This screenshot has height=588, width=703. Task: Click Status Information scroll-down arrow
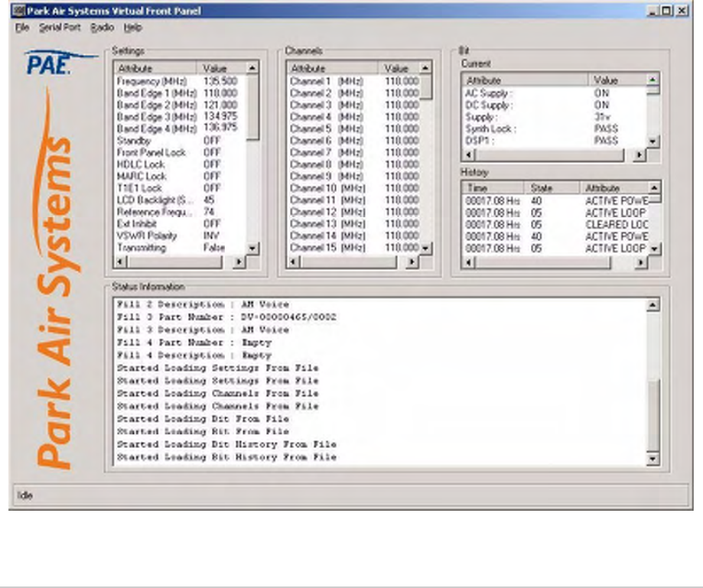(x=653, y=459)
